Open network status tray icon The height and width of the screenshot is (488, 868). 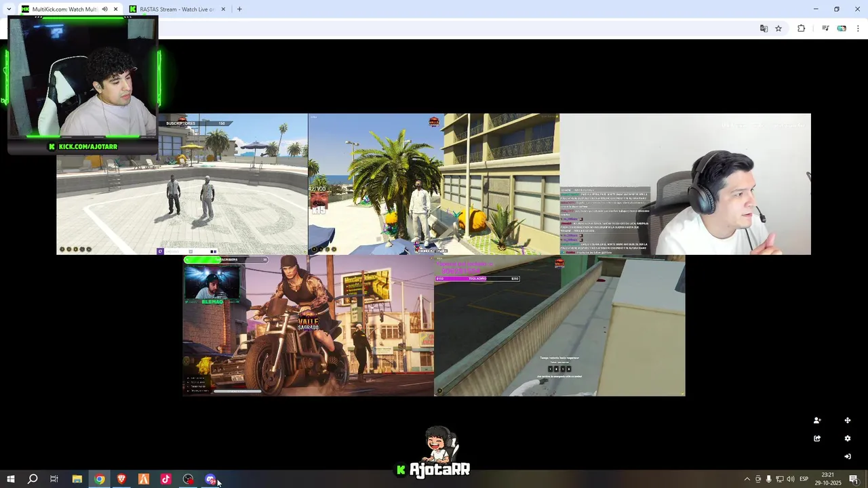point(779,479)
